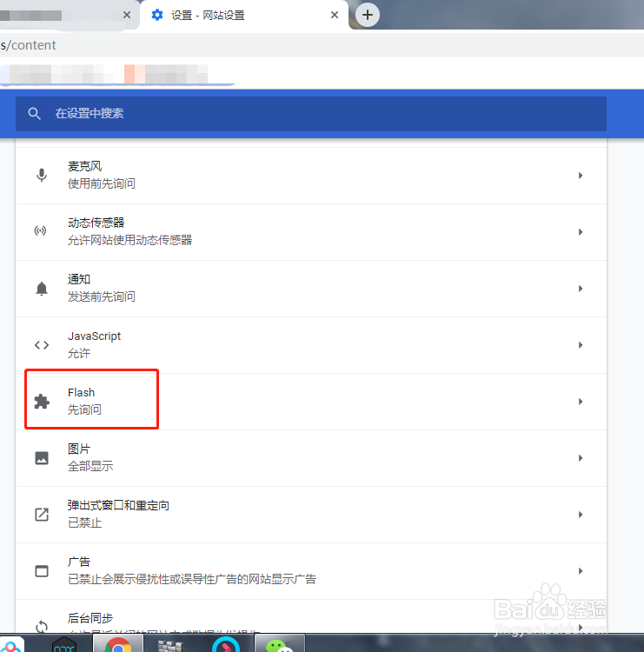Expand the 弹出式窗口和重定向 row arrow
The width and height of the screenshot is (644, 652).
point(581,515)
